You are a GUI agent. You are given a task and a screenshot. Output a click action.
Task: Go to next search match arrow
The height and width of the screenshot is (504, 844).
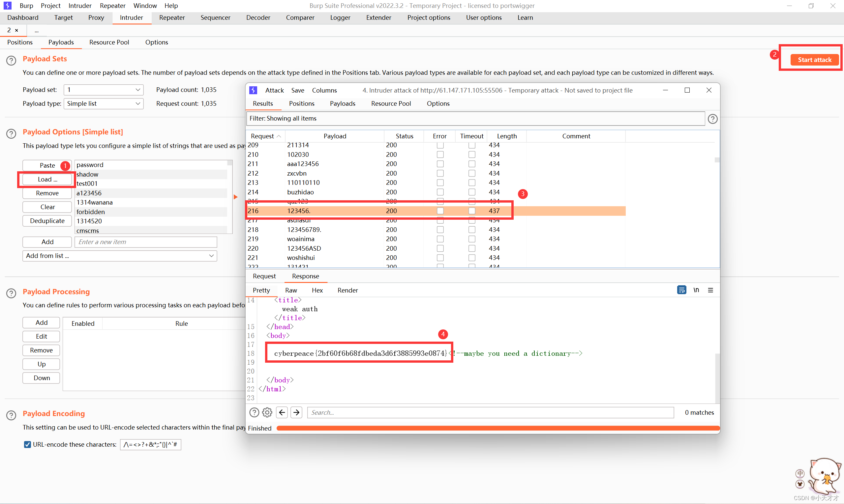coord(296,412)
